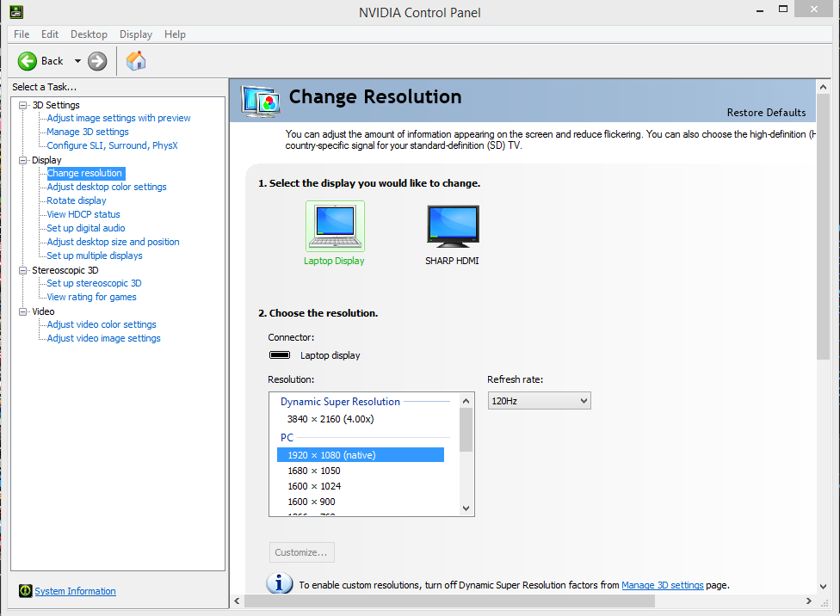Open the System Information link

coord(75,591)
